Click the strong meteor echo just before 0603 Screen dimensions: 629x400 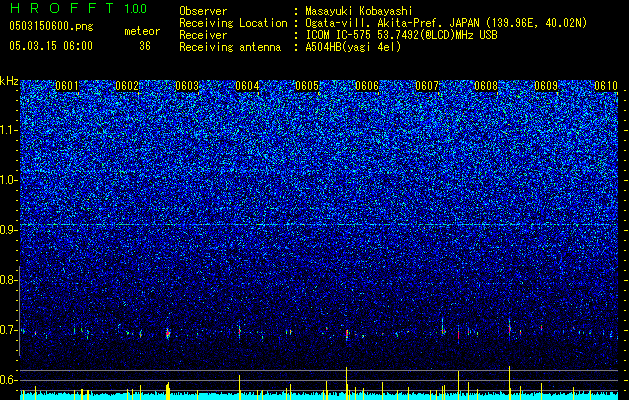[x=168, y=333]
